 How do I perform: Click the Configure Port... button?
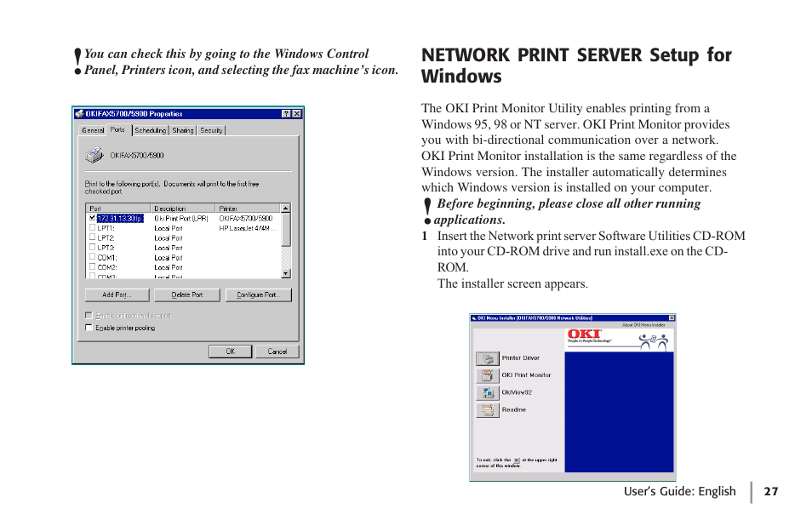tap(259, 295)
